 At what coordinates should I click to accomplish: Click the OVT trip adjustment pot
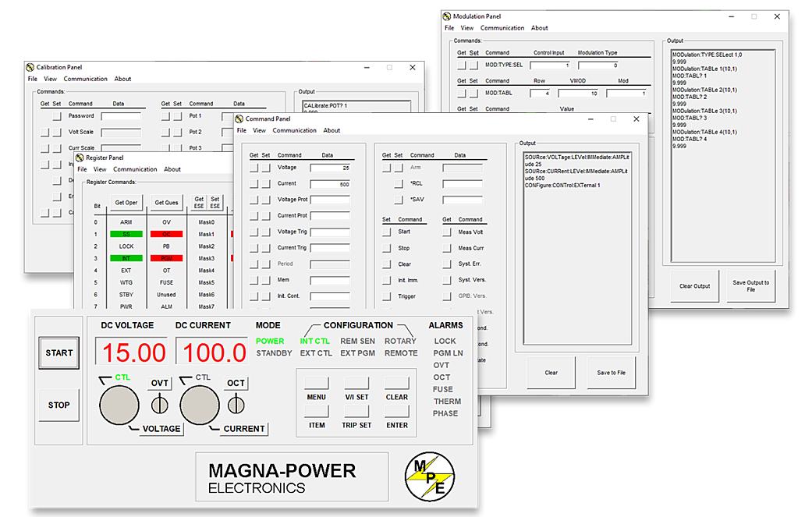pos(159,405)
